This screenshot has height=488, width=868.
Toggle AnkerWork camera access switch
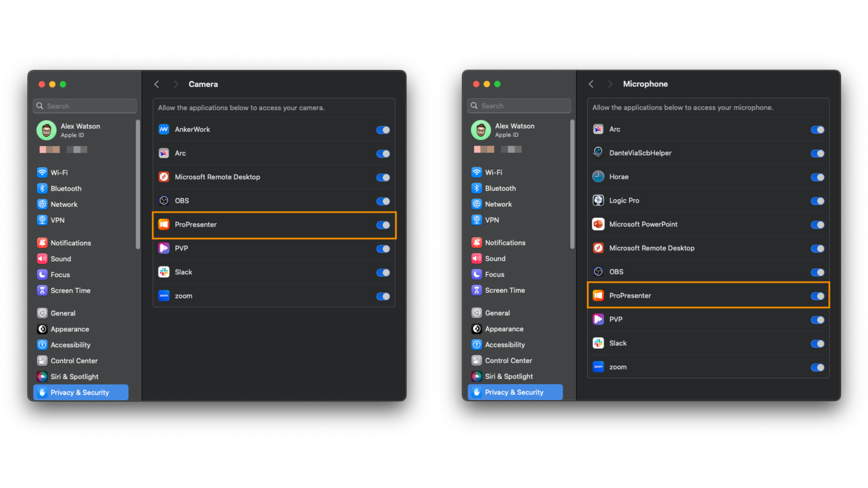point(383,130)
